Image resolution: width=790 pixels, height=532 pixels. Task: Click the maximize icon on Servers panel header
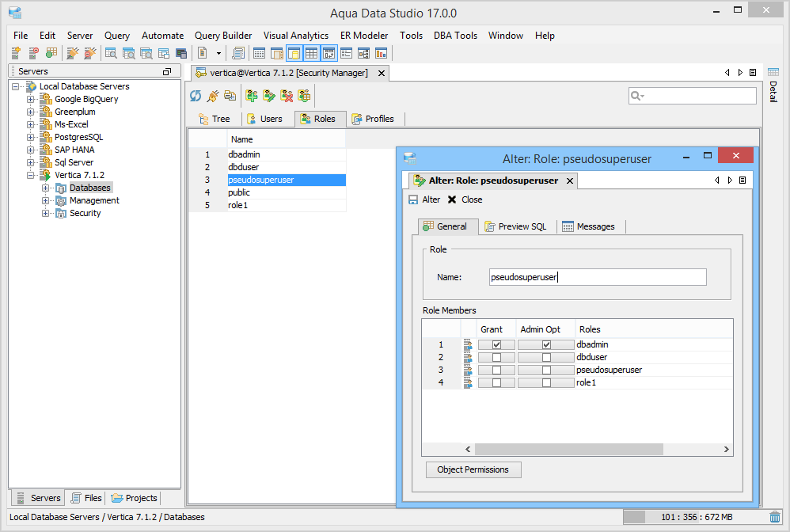pyautogui.click(x=167, y=71)
